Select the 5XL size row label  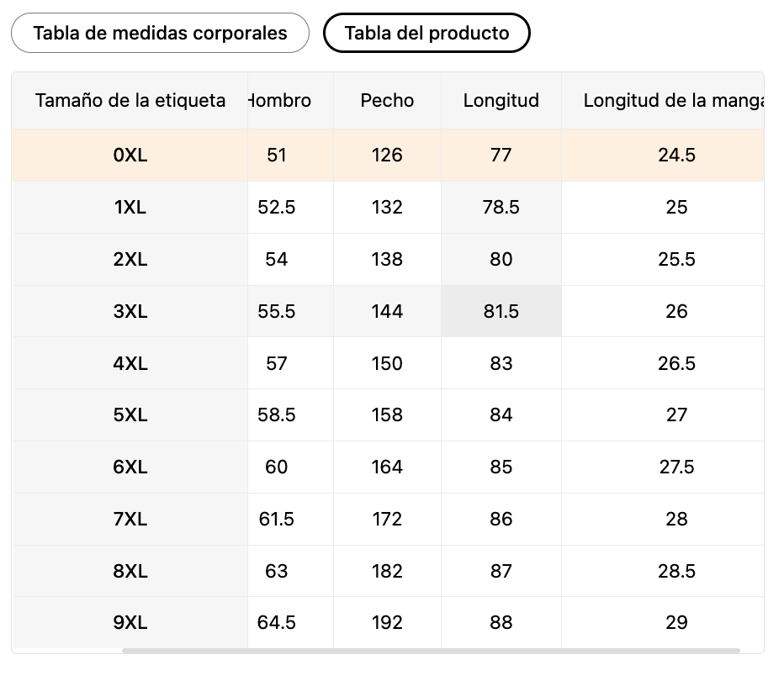tap(130, 415)
